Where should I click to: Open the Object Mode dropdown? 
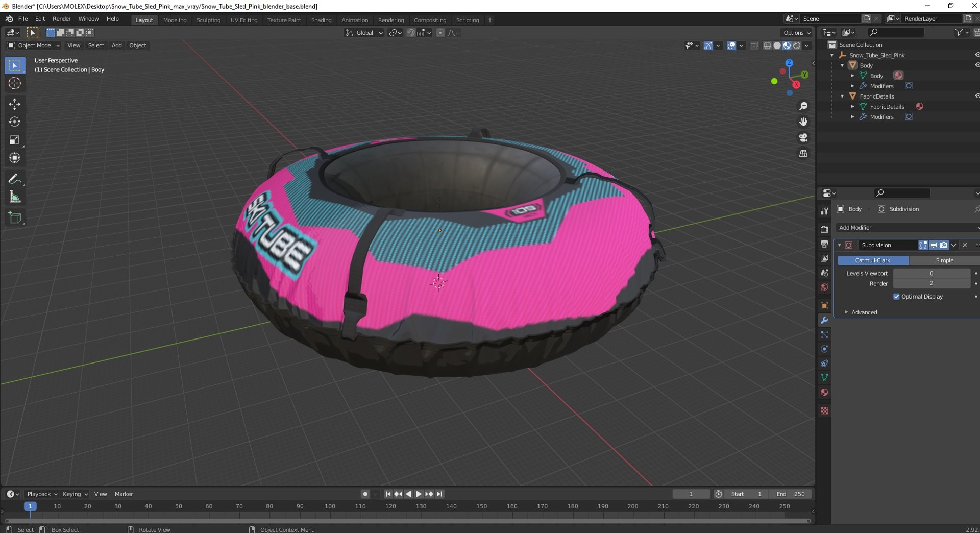coord(34,46)
